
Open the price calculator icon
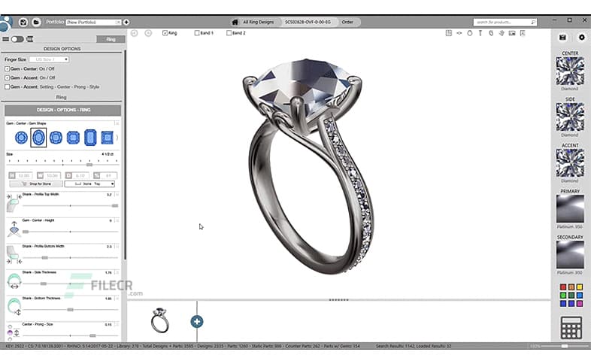pyautogui.click(x=571, y=327)
